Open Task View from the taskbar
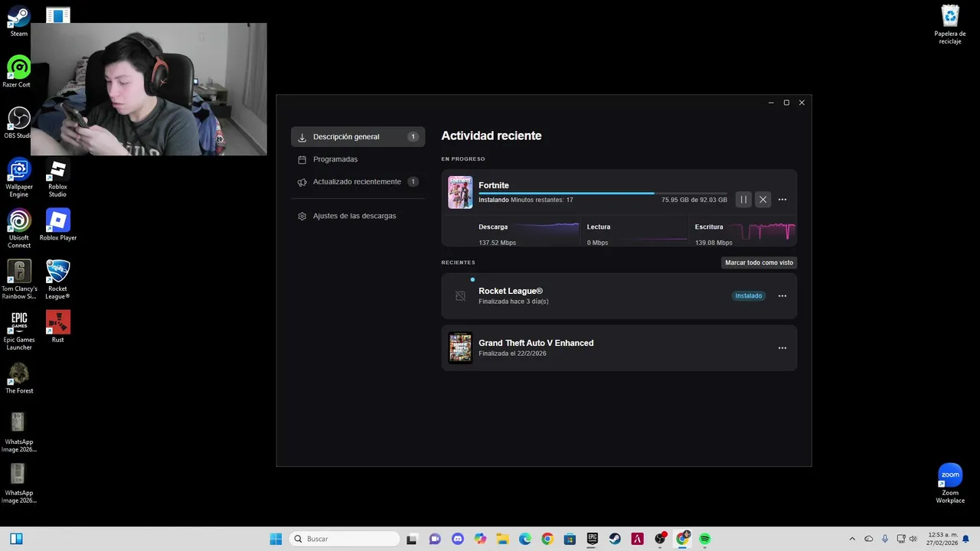 (412, 539)
